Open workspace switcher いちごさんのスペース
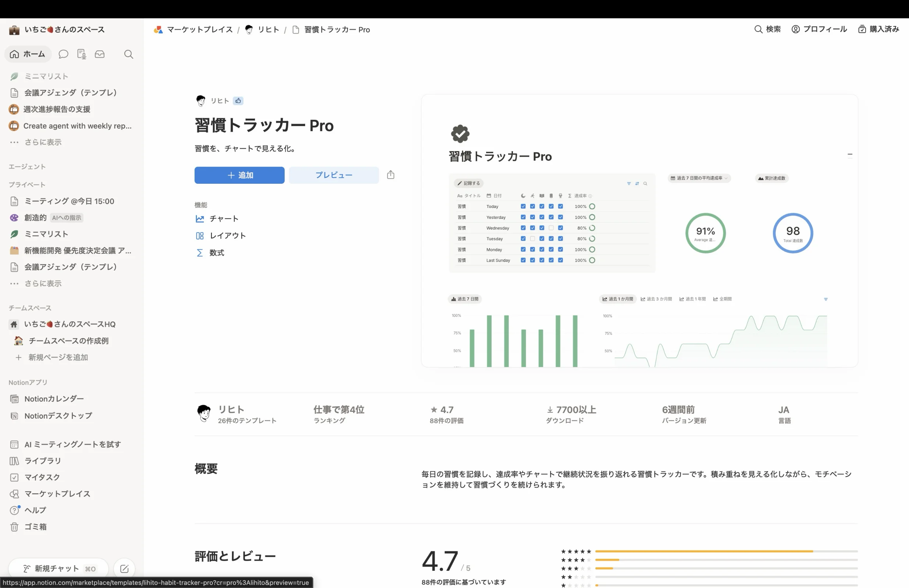Viewport: 909px width, 588px height. click(x=57, y=30)
